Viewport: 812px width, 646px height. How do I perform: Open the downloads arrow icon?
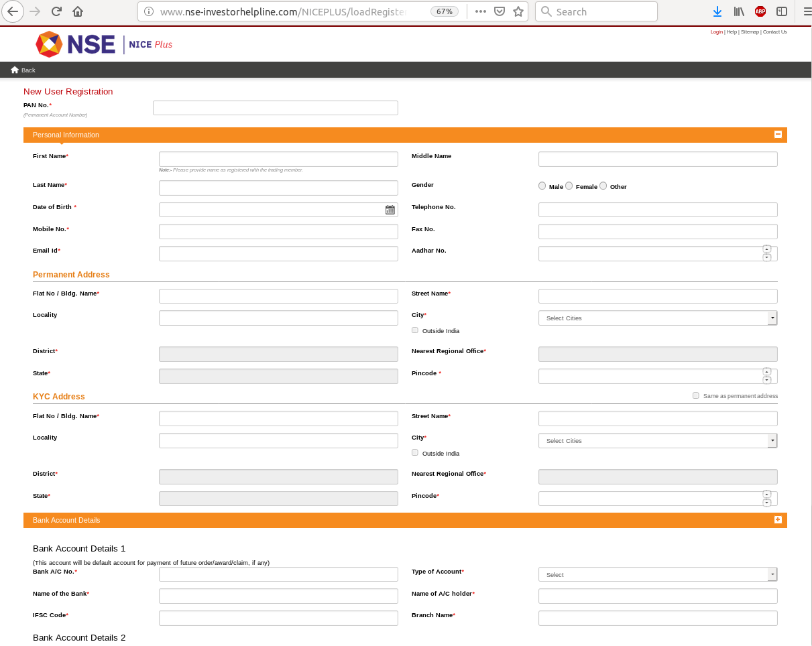click(717, 11)
